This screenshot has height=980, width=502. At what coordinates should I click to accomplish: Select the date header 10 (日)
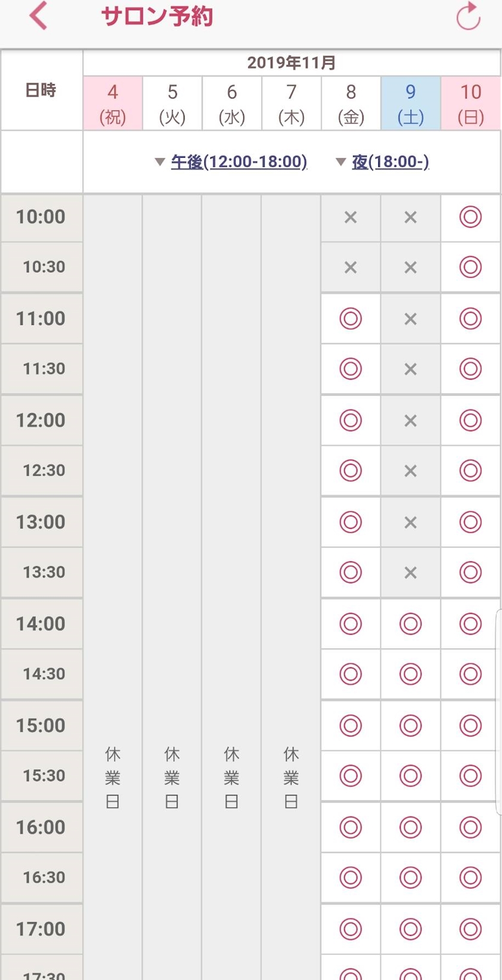click(470, 103)
